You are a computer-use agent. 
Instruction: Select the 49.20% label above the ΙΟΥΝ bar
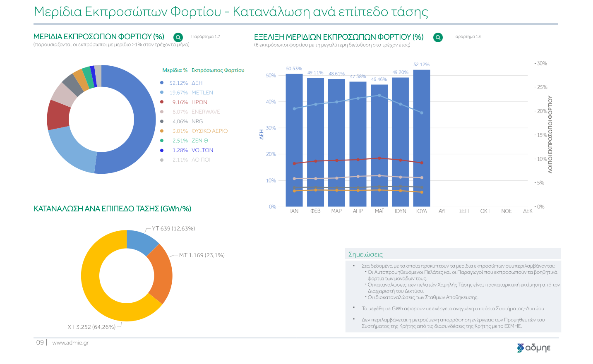400,72
